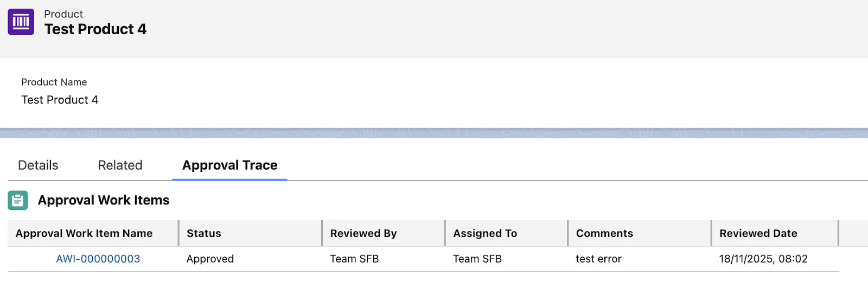Click the Comments column header
This screenshot has width=868, height=282.
click(604, 234)
